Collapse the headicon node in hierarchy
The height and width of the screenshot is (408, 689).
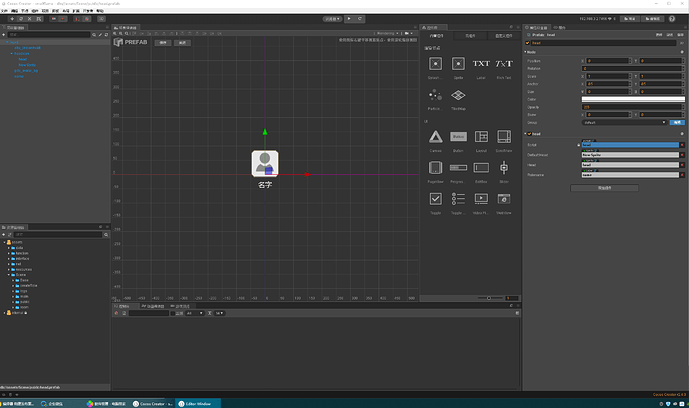11,54
